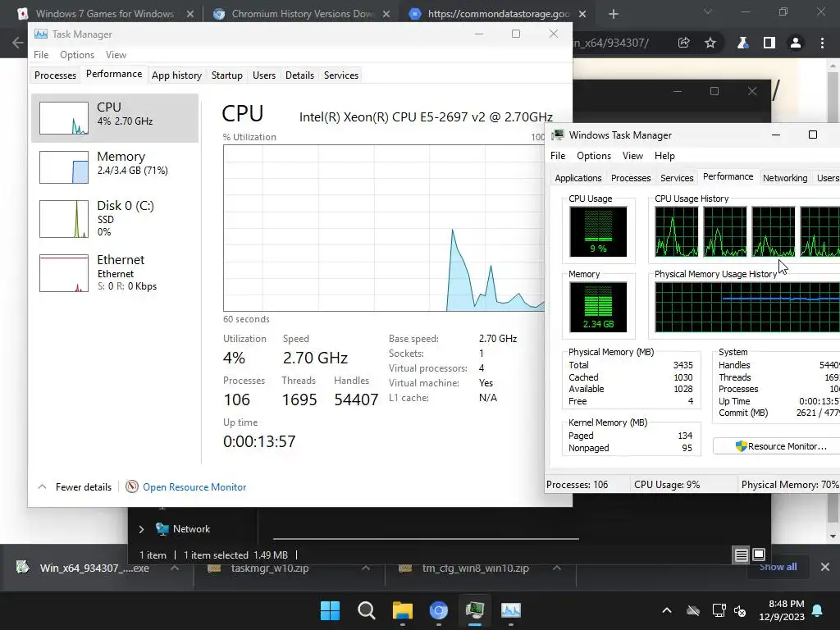This screenshot has height=630, width=840.
Task: Open the tm_cfg_win8_win10.zip download
Action: 464,568
